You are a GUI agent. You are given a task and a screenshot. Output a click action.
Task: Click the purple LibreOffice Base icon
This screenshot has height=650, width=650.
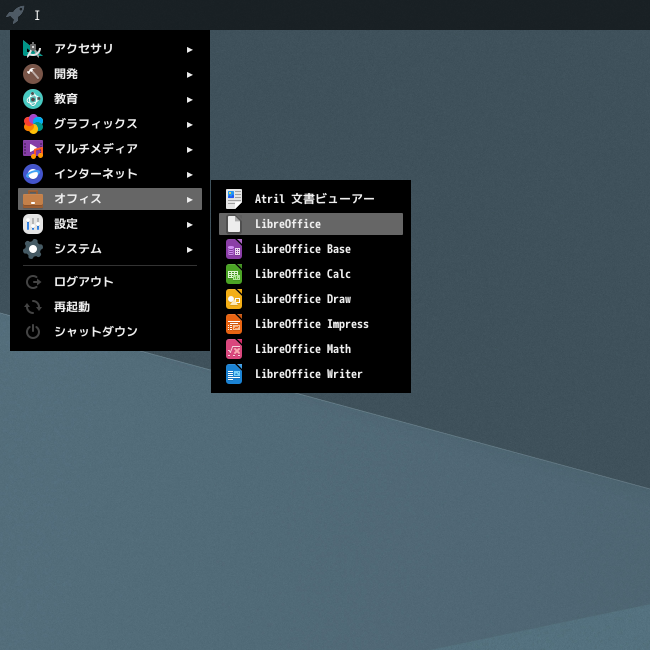pos(234,249)
